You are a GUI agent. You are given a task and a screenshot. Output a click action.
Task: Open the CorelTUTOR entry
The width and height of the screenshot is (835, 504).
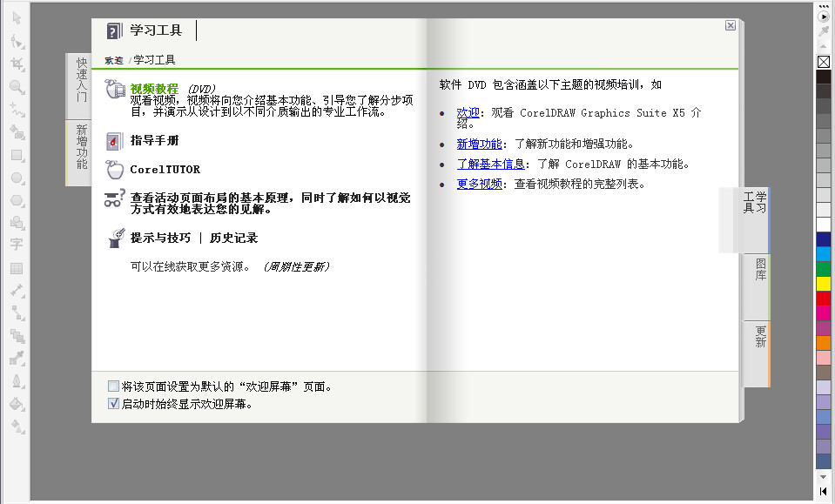pyautogui.click(x=165, y=169)
